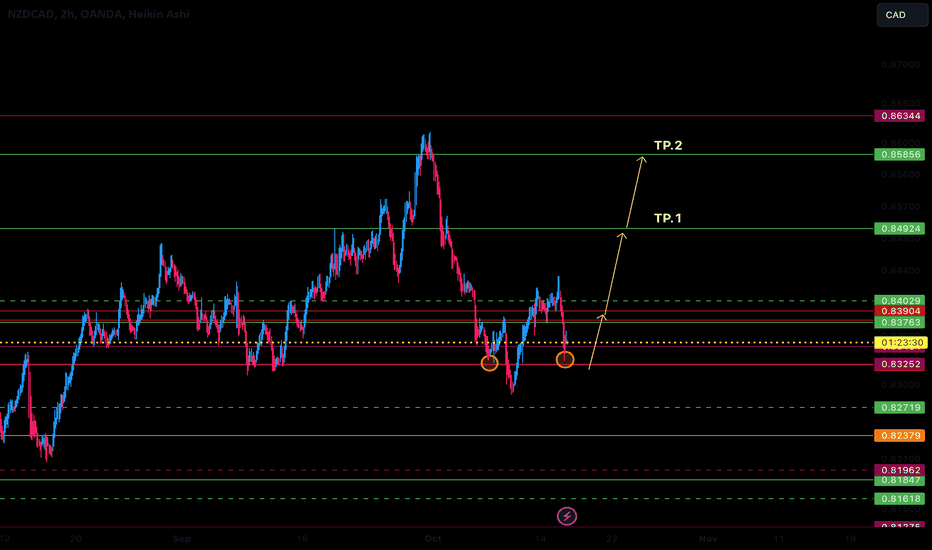Screen dimensions: 932x550
Task: Select the 0.84029 price label
Action: (x=899, y=301)
